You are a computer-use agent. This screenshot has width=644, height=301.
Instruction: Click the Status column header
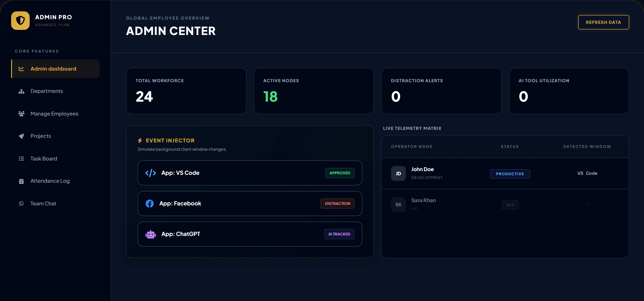click(x=510, y=147)
